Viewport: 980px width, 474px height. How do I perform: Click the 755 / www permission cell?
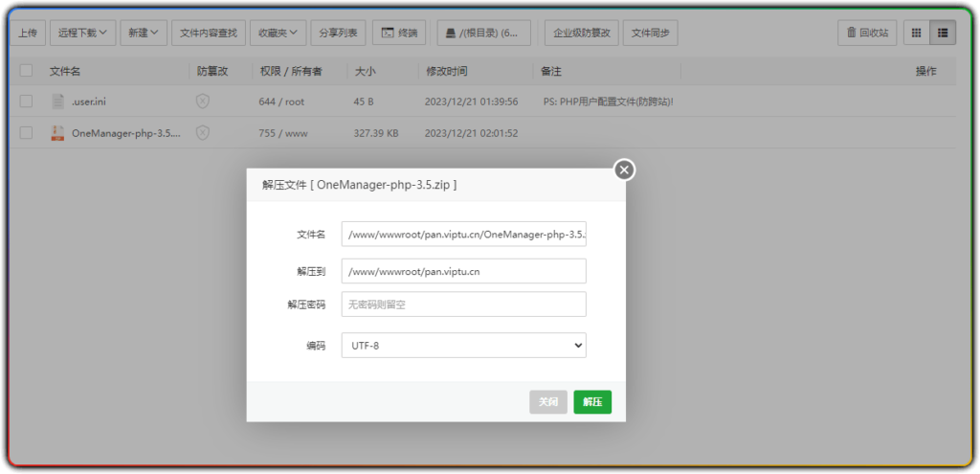coord(283,132)
